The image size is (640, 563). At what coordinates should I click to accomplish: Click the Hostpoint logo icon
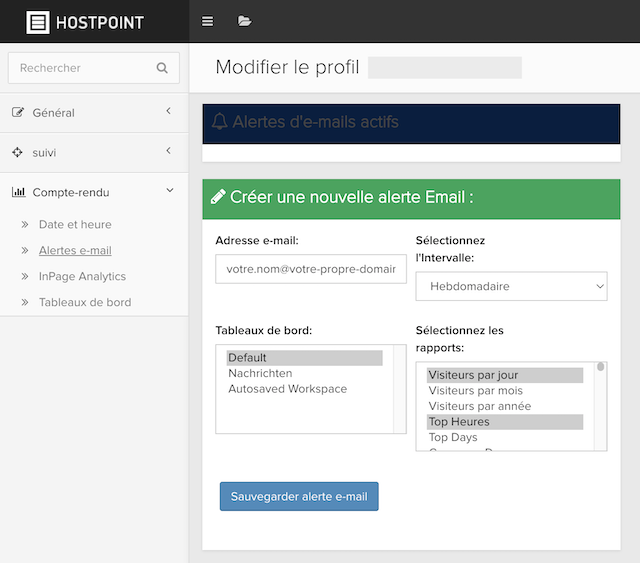click(x=38, y=22)
